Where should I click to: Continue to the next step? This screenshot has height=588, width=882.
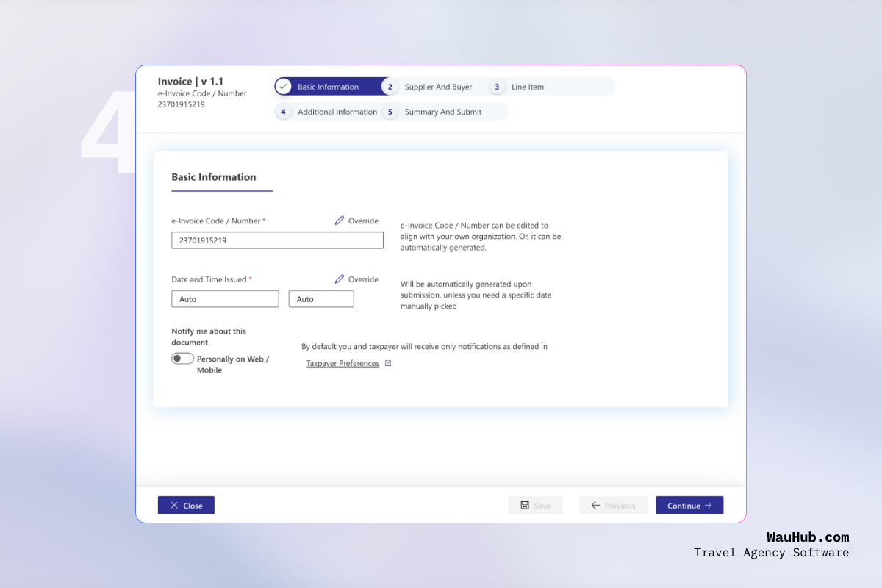coord(689,506)
